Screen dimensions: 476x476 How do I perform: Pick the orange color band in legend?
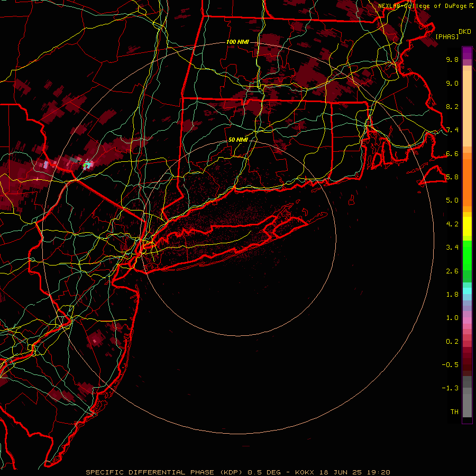(467, 182)
